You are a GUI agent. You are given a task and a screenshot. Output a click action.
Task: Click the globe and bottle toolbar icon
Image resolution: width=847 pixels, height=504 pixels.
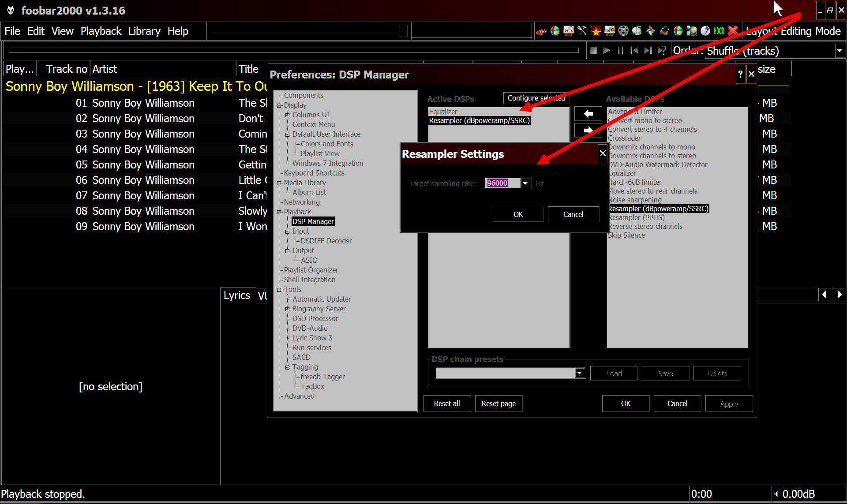click(692, 31)
